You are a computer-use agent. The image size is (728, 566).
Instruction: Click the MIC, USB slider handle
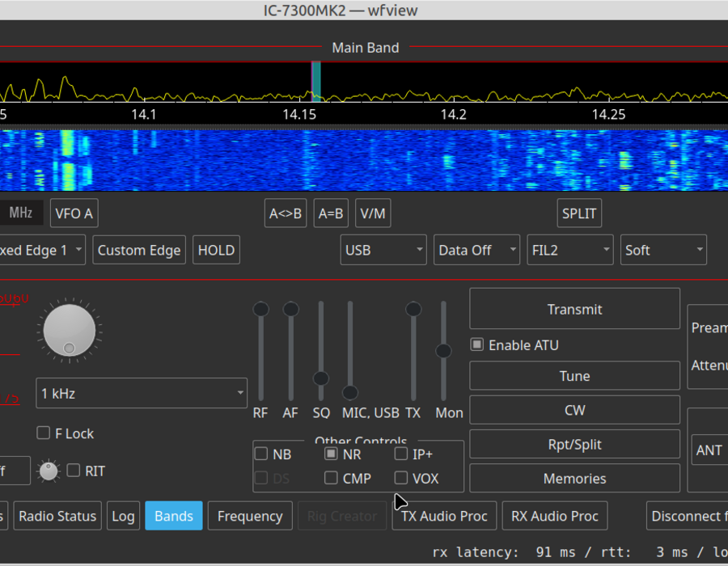click(350, 392)
